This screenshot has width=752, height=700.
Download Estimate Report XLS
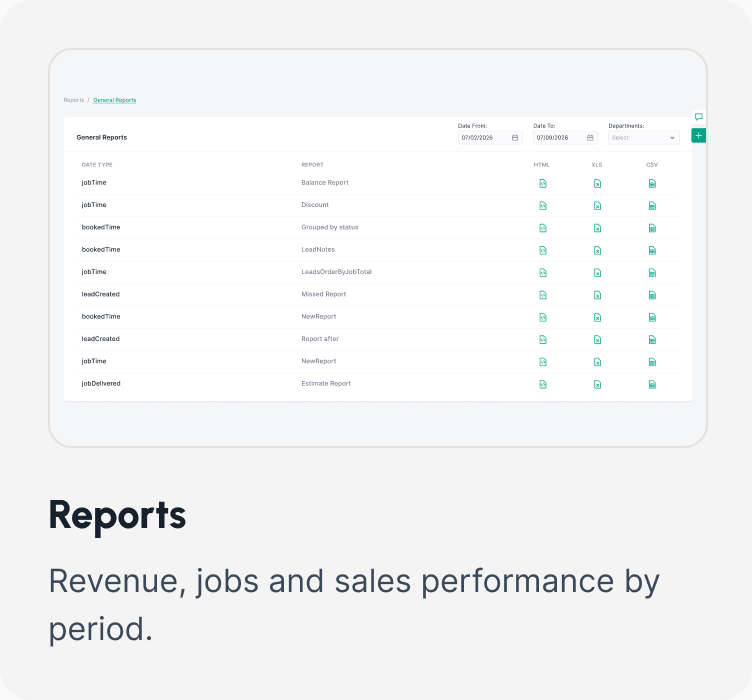(x=597, y=384)
